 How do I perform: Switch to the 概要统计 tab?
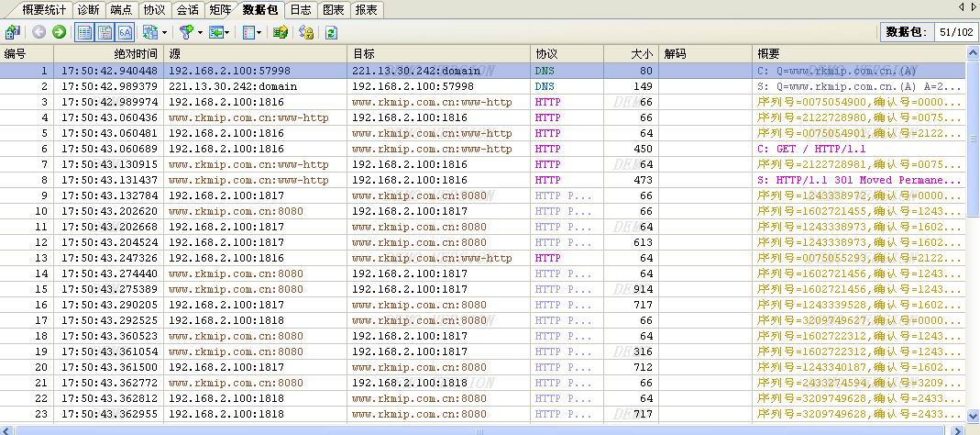click(x=46, y=9)
